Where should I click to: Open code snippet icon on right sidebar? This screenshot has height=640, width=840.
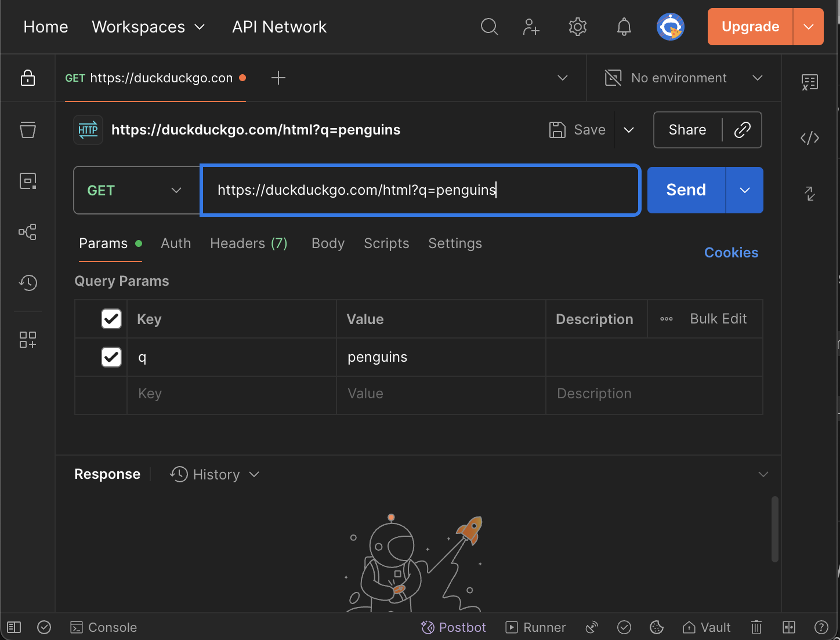pos(810,138)
